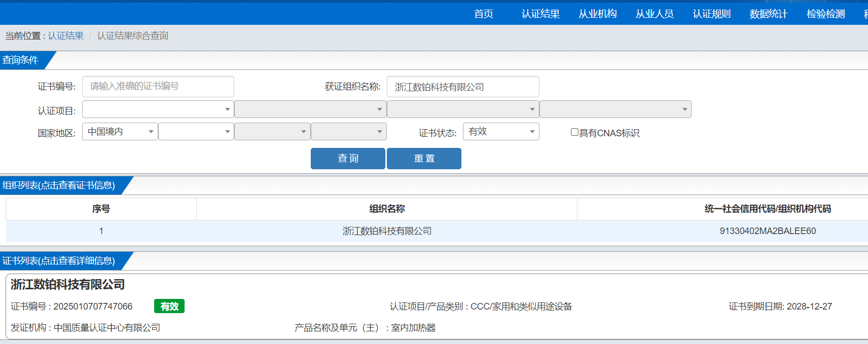Open the 首页 navigation menu item
868x344 pixels.
pos(484,14)
